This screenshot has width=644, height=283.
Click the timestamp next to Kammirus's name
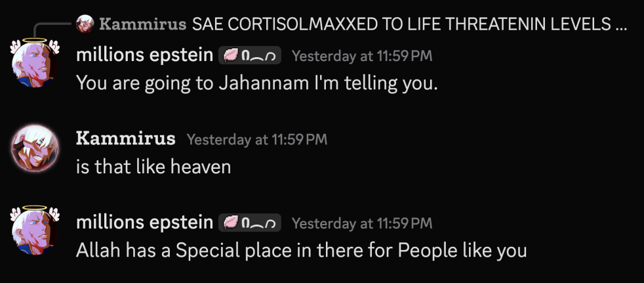coord(256,139)
